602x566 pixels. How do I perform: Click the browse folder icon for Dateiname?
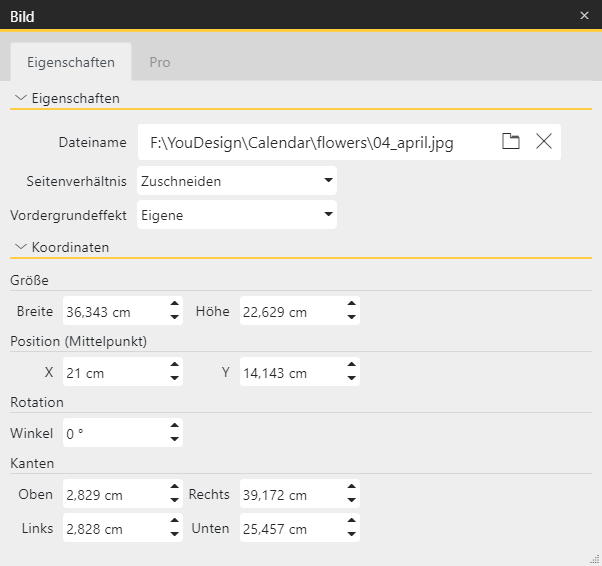[511, 142]
